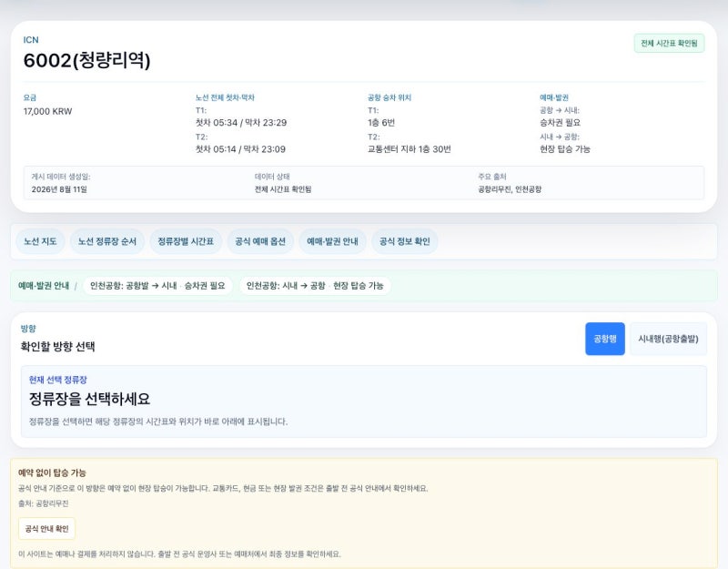Click T2 location 교통센터 지하 1층 30번

point(409,149)
